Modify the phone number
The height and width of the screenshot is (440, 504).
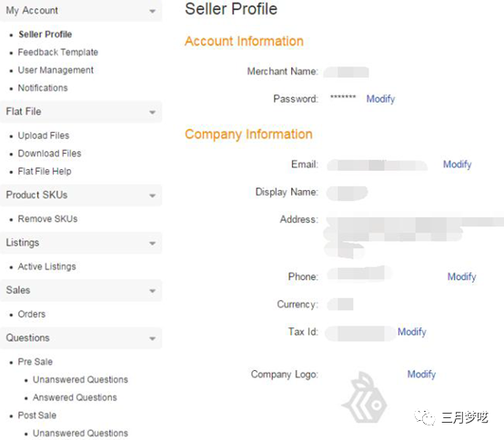point(461,276)
